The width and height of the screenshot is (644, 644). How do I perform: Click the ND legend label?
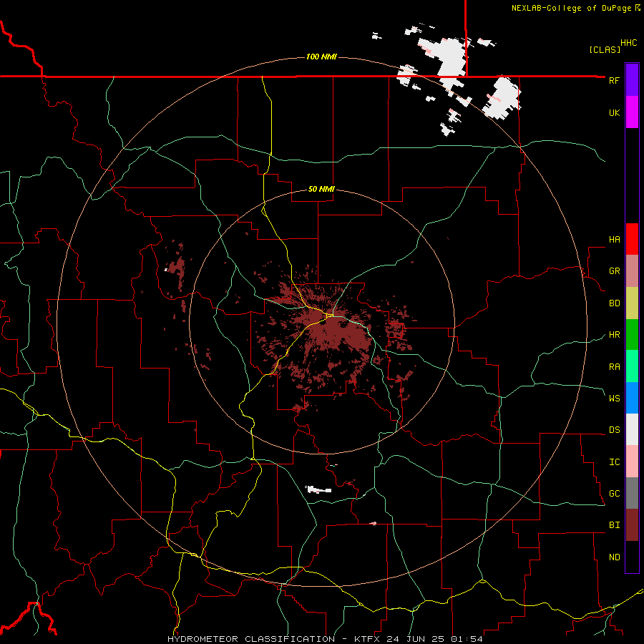coord(614,557)
